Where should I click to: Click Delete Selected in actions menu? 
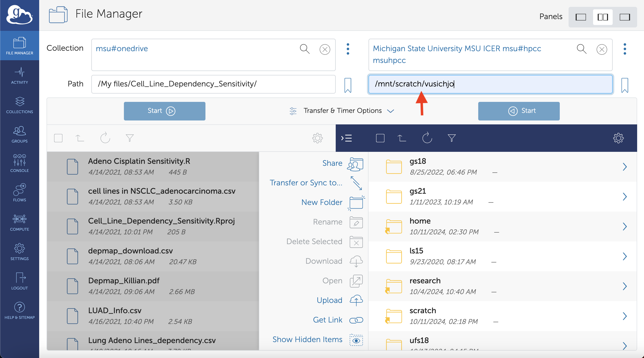pyautogui.click(x=324, y=241)
